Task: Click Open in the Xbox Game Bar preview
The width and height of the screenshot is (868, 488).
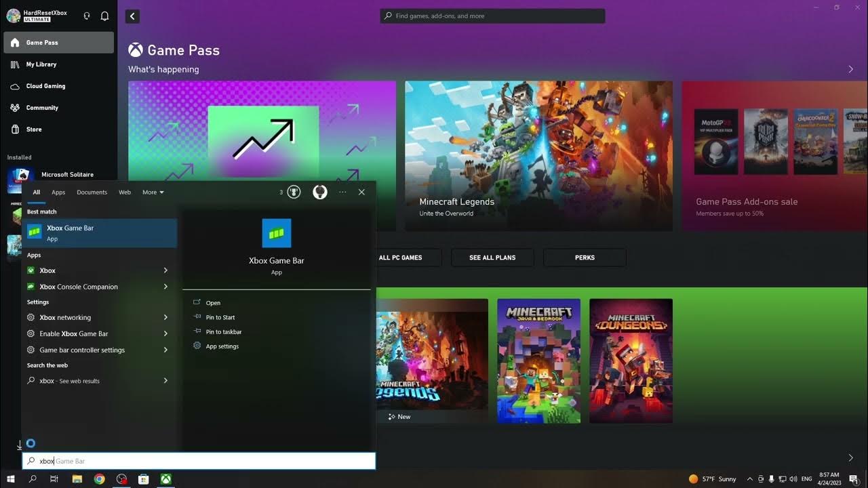Action: pos(213,303)
